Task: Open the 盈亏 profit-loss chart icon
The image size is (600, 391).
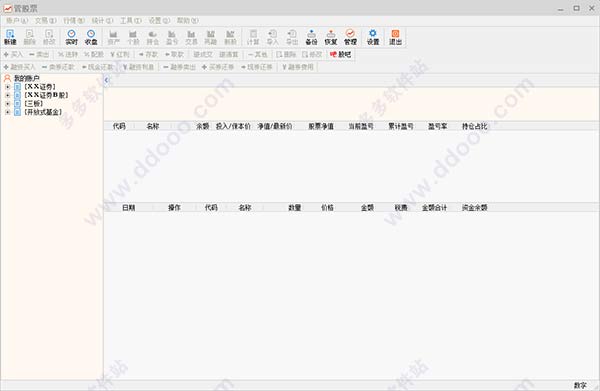Action: (172, 37)
